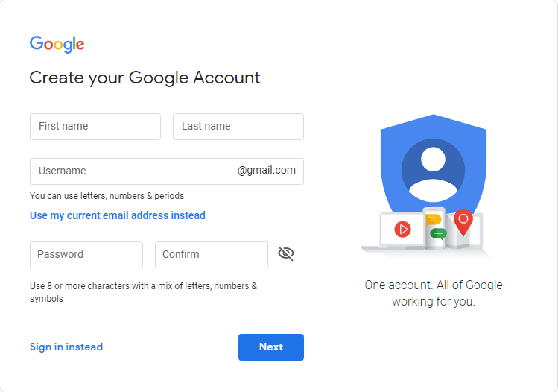Use my current email address instead
Image resolution: width=558 pixels, height=392 pixels.
[118, 215]
